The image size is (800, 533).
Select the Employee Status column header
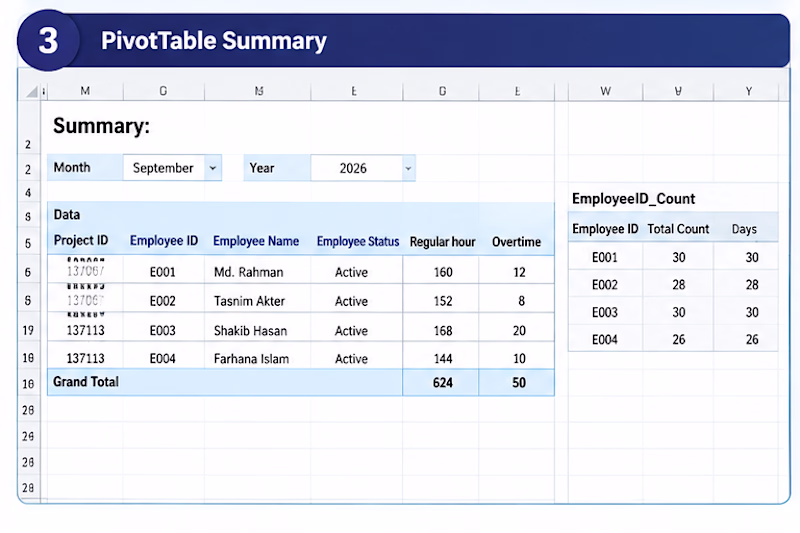[x=358, y=241]
